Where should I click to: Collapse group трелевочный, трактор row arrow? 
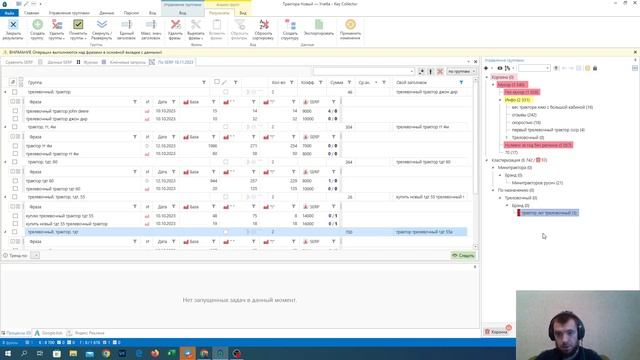click(x=5, y=92)
